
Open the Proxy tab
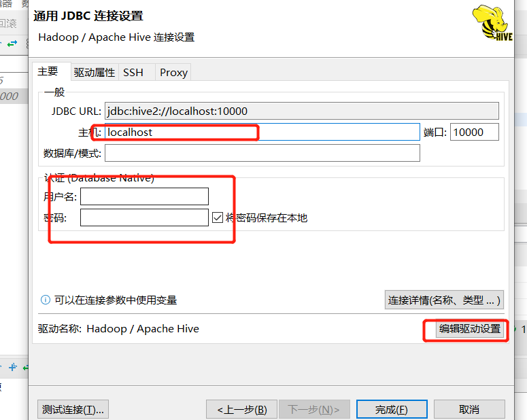pos(173,72)
